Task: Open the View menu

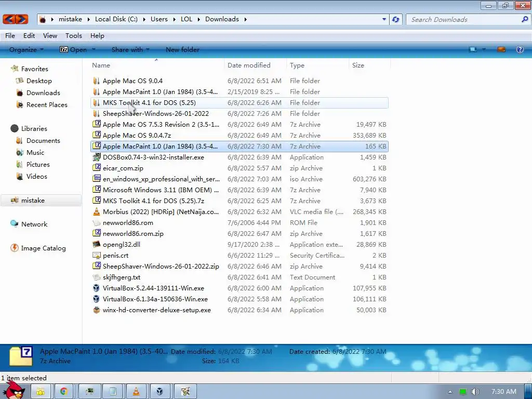Action: click(x=50, y=36)
